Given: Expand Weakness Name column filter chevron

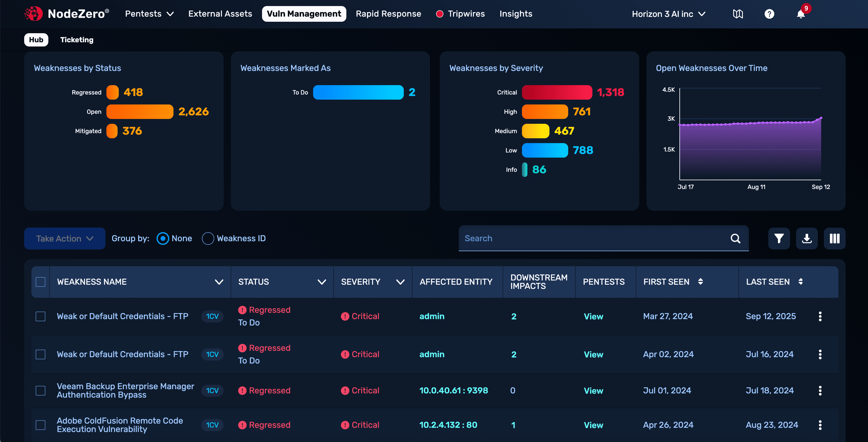Looking at the screenshot, I should 219,282.
